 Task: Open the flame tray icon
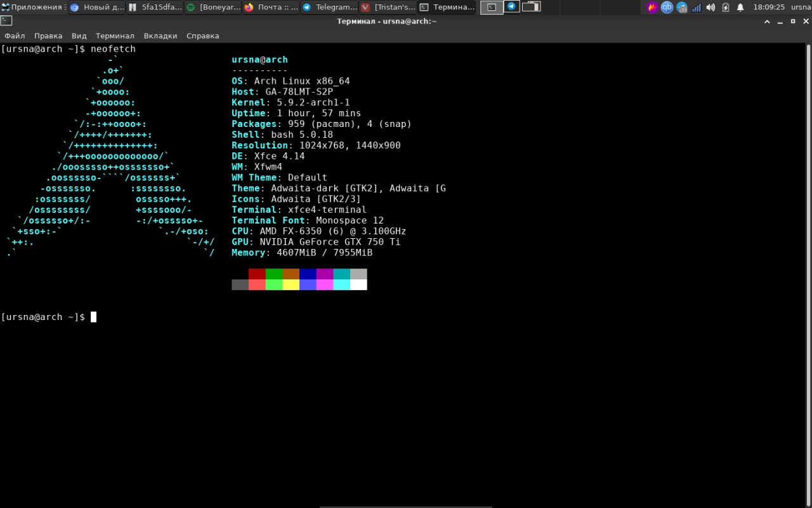click(652, 7)
